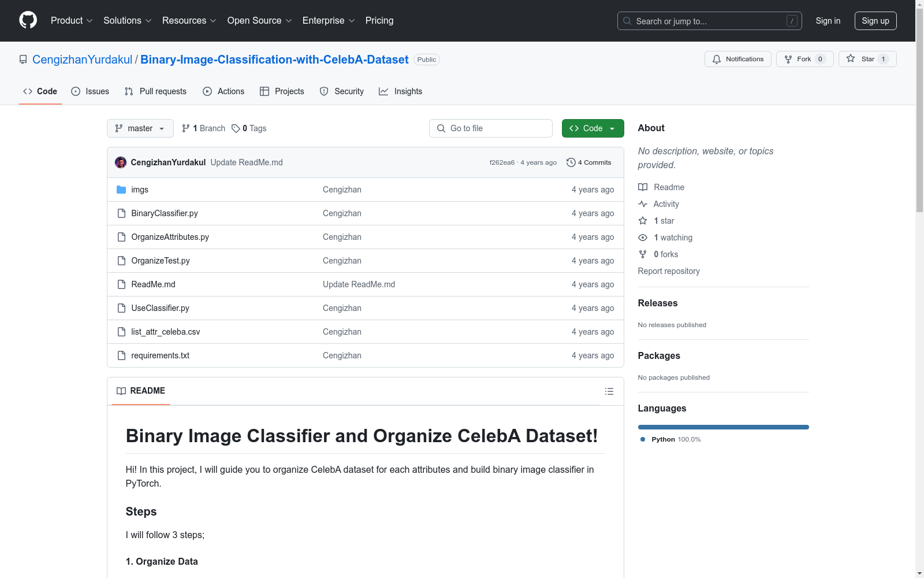Expand the Product menu
Screen dimensions: 924x578
[72, 20]
